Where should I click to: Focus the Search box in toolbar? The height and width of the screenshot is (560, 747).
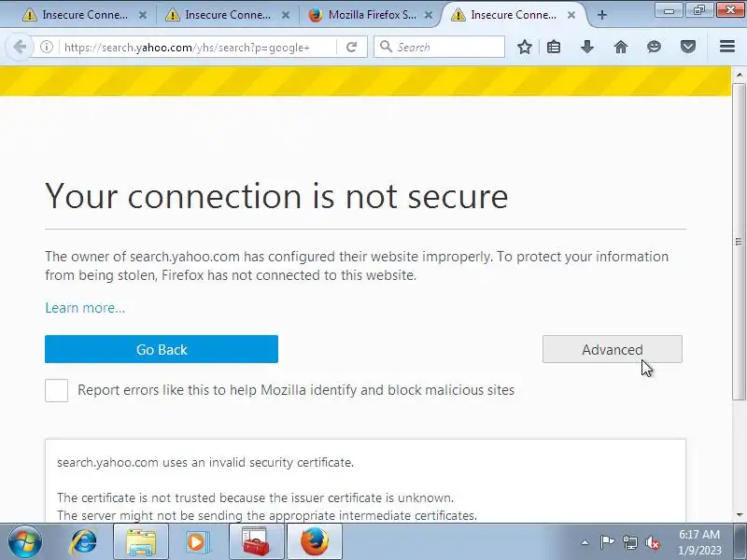pos(439,47)
